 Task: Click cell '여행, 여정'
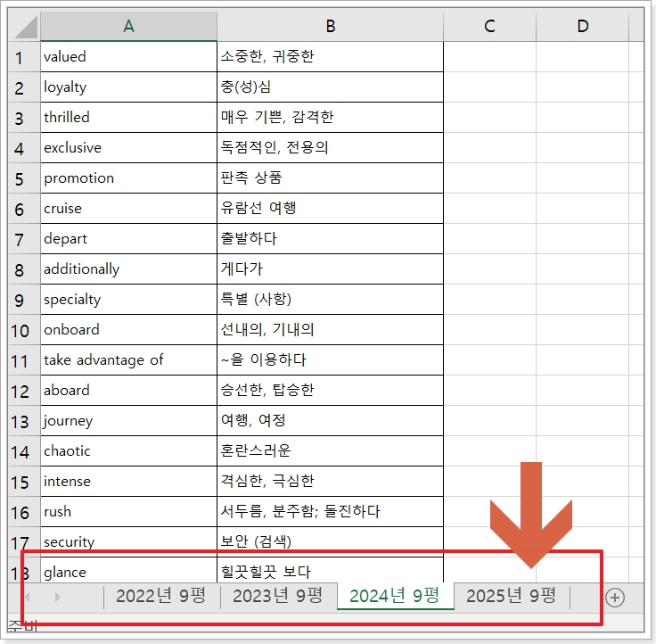tap(330, 421)
